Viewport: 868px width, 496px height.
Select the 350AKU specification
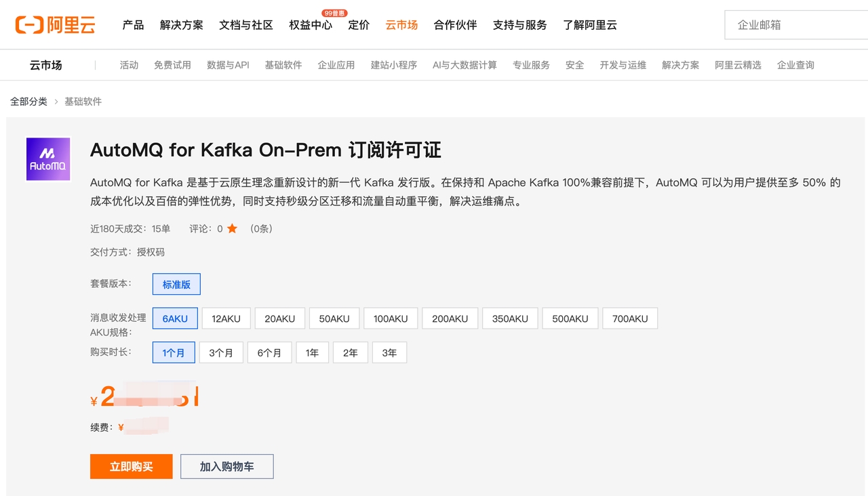[x=510, y=318]
